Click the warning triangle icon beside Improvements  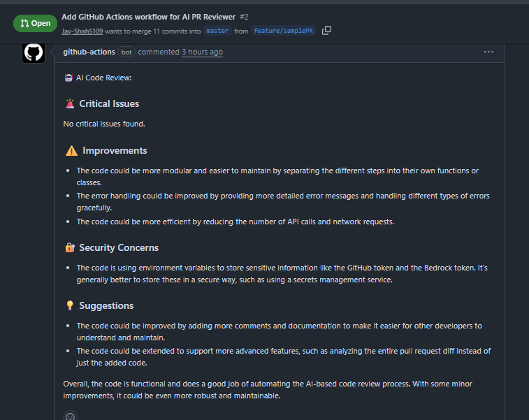(x=71, y=150)
